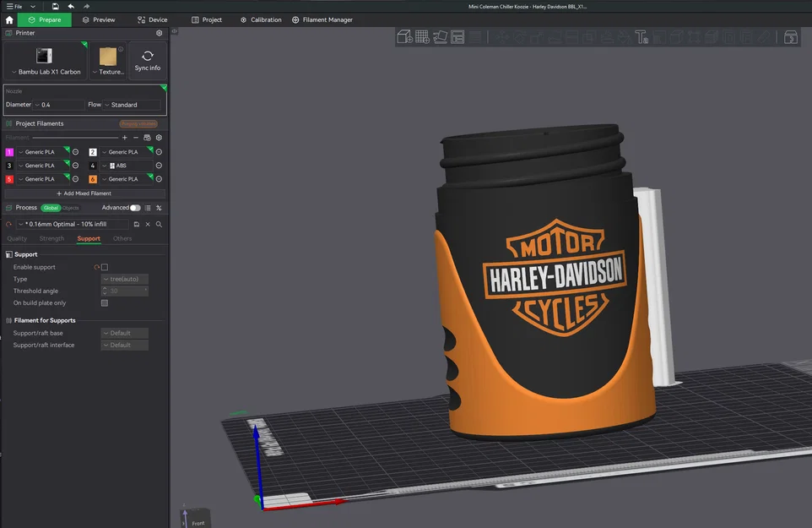The image size is (812, 528).
Task: Open filament 4 ABS dropdown
Action: (x=127, y=166)
